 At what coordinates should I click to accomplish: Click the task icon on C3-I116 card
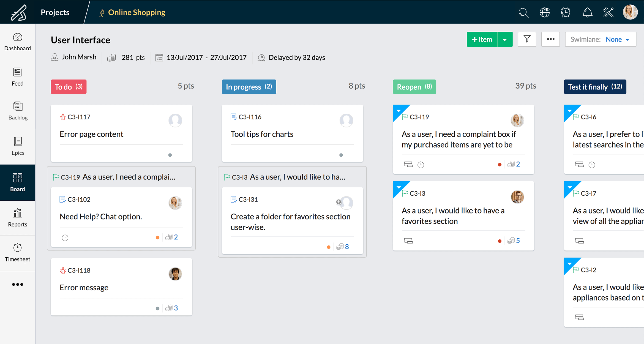pyautogui.click(x=234, y=117)
